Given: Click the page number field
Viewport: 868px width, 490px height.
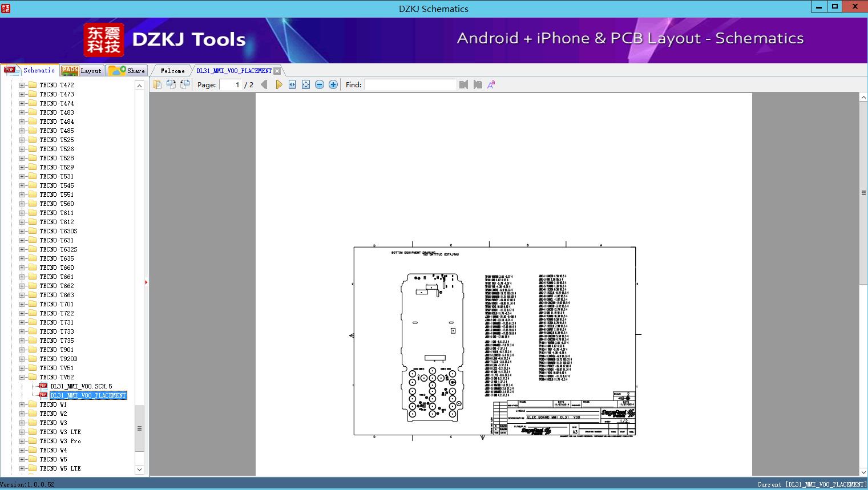Looking at the screenshot, I should (230, 84).
